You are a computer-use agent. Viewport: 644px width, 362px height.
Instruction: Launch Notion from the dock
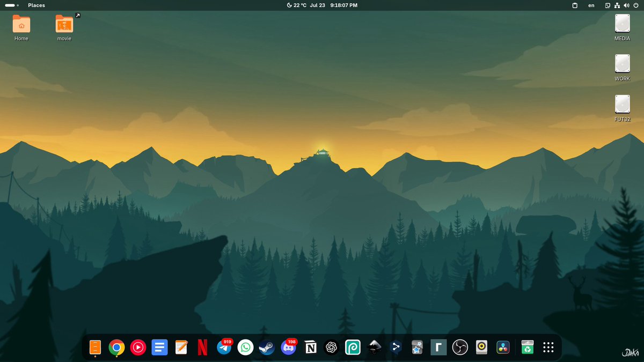pyautogui.click(x=310, y=348)
